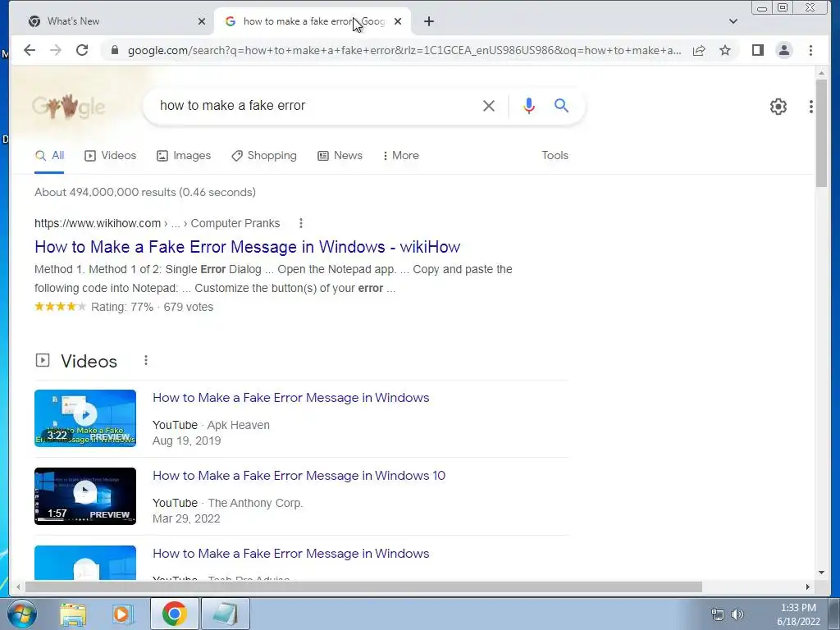Click the horizontal scrollbar right arrow
Screen dimensions: 840x630
(808, 587)
